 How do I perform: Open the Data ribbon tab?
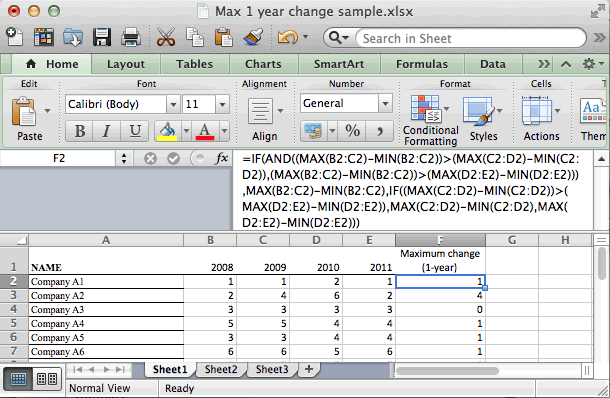[493, 64]
